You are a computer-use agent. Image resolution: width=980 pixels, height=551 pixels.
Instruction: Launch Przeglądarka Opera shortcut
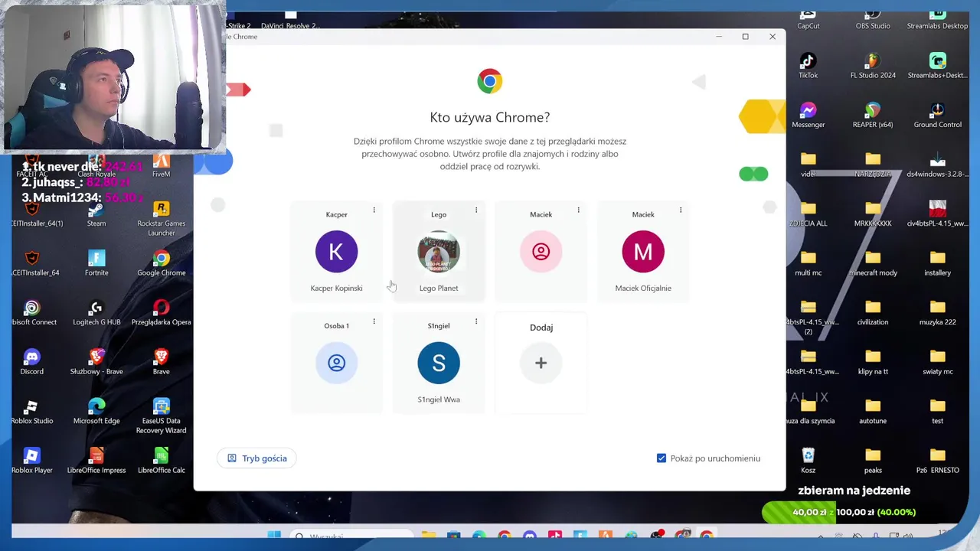click(x=161, y=313)
